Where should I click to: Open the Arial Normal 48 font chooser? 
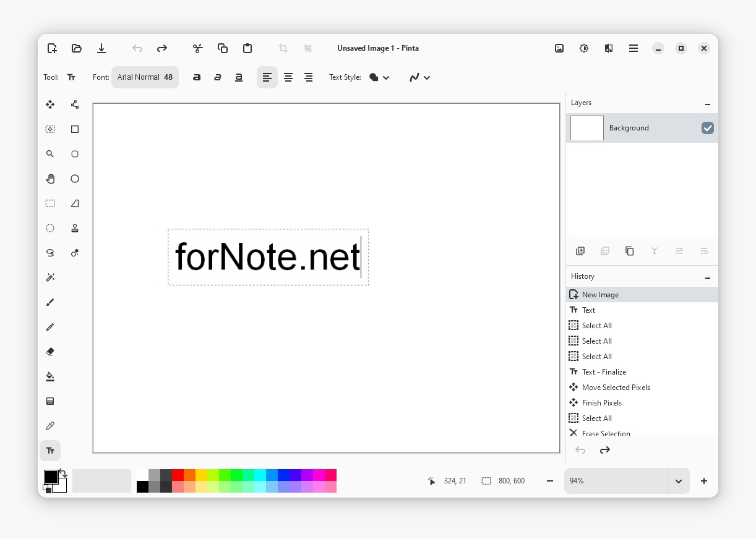[145, 77]
